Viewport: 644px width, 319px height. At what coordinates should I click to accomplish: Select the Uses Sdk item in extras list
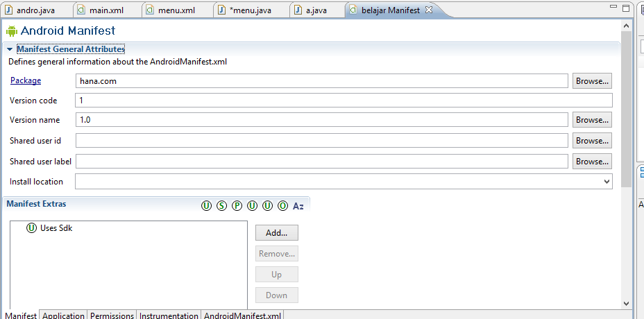pyautogui.click(x=49, y=228)
